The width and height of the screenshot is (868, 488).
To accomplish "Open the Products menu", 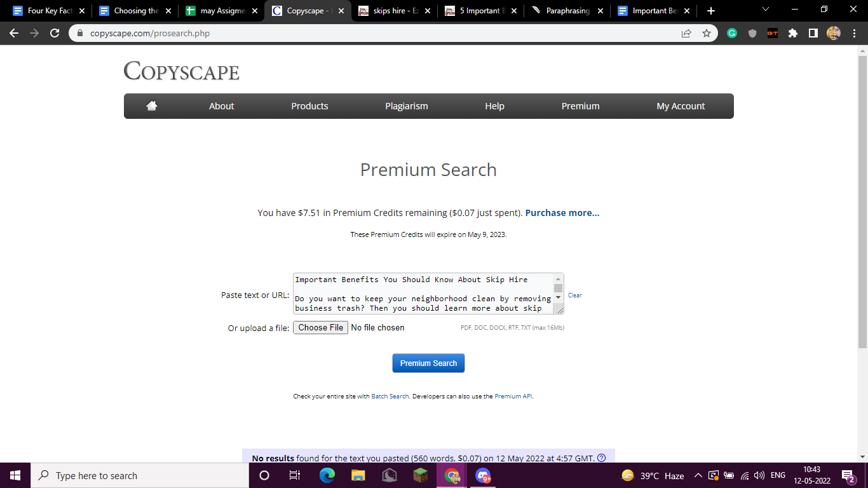I will [x=309, y=106].
